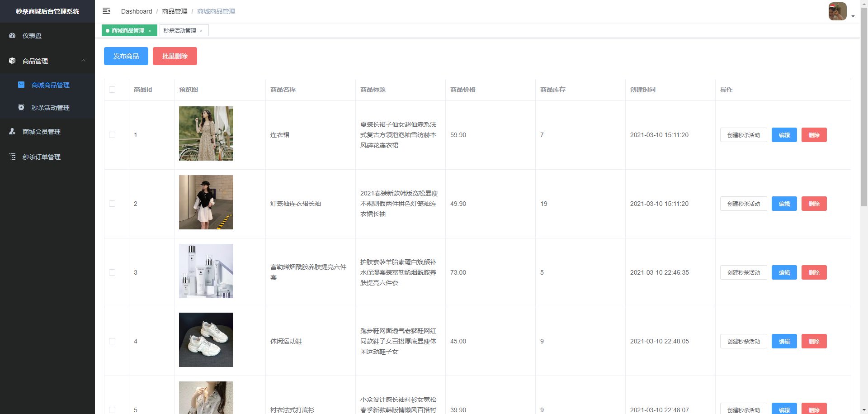This screenshot has height=414, width=868.
Task: Open the 灯笼袖连衣裙长袖 preview thumbnail
Action: coord(206,202)
